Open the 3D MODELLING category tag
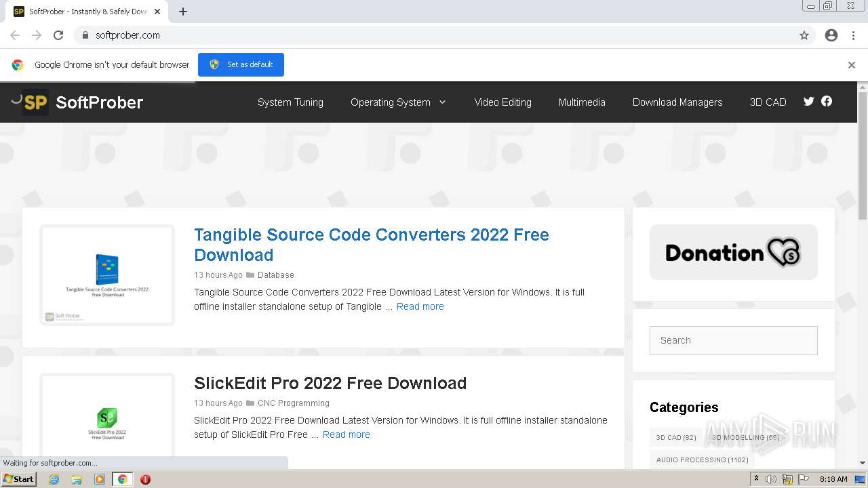 point(745,437)
